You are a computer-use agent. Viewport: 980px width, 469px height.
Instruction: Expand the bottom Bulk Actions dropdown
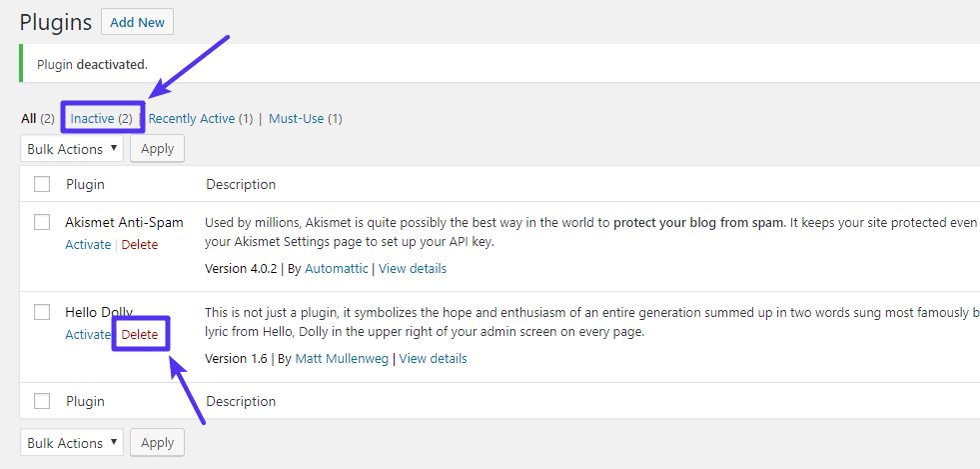[x=71, y=443]
